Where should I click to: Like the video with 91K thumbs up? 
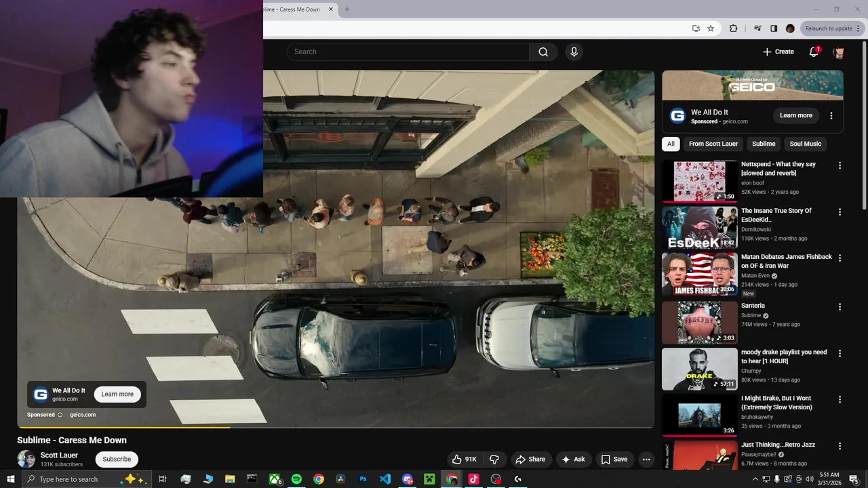pyautogui.click(x=465, y=459)
